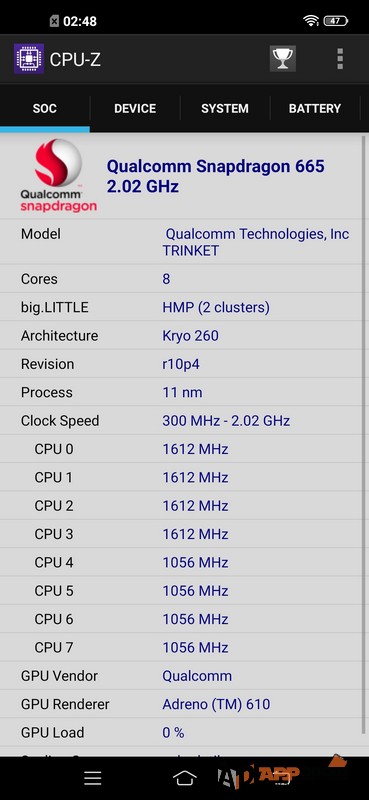Open the BATTERY tab
Image resolution: width=369 pixels, height=800 pixels.
pos(315,108)
